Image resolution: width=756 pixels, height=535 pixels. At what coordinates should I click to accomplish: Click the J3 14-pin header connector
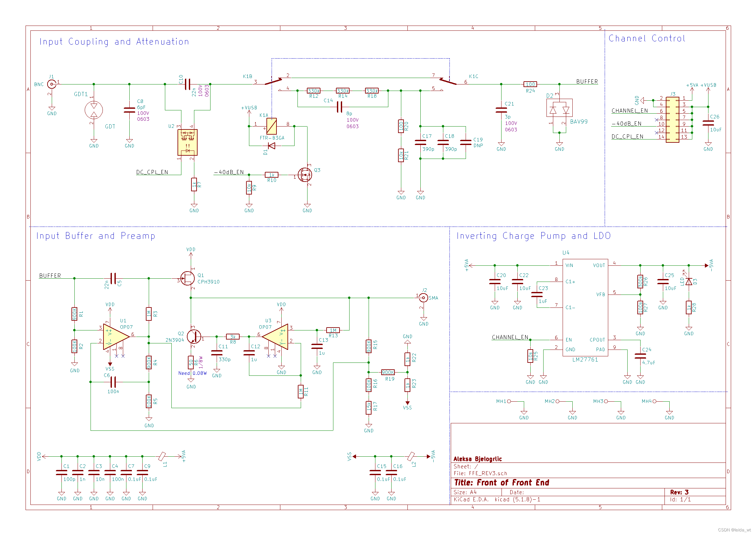click(672, 120)
